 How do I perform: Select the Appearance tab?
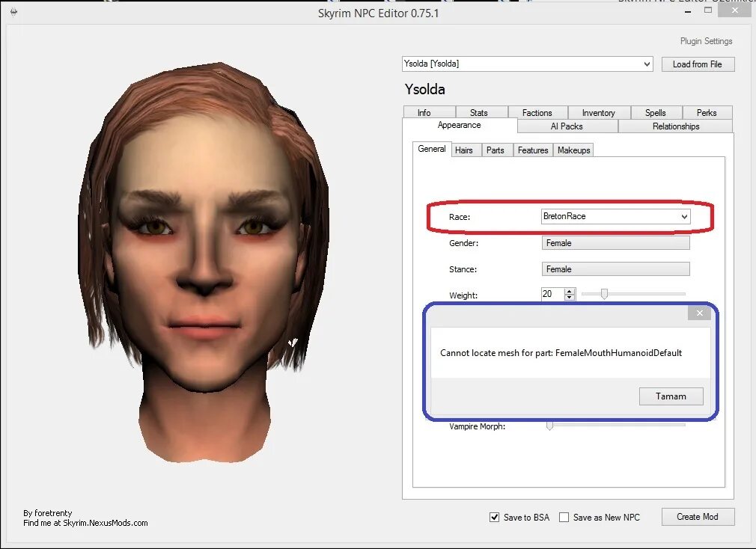(460, 125)
